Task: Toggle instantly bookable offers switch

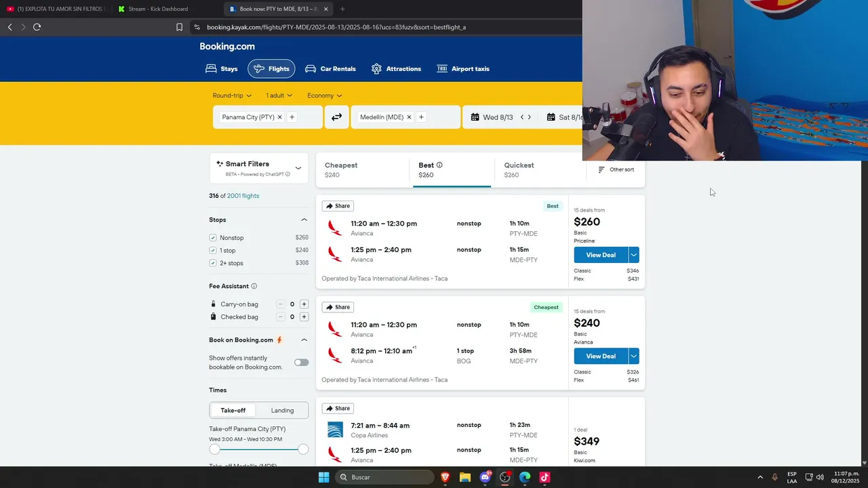Action: pos(301,363)
